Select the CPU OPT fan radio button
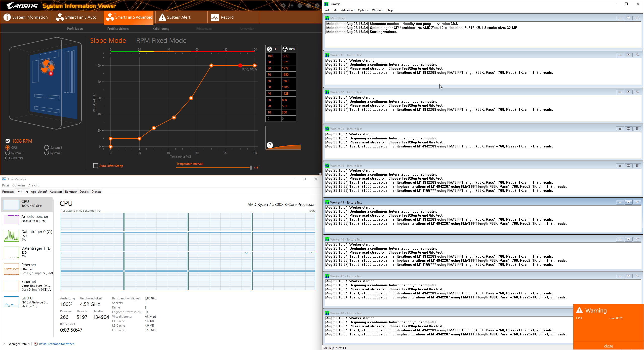The width and height of the screenshot is (644, 350). [x=8, y=158]
